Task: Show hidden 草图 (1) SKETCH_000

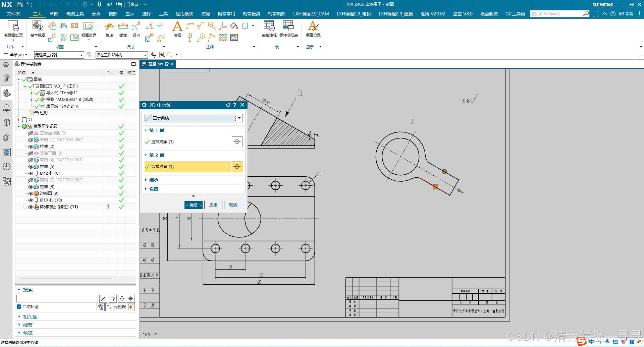Action: pos(31,140)
